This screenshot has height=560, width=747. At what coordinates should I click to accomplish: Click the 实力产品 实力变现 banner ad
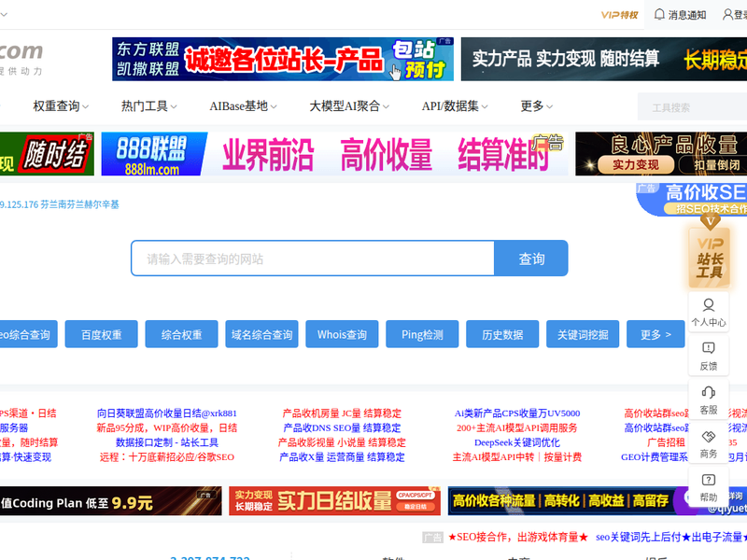604,59
